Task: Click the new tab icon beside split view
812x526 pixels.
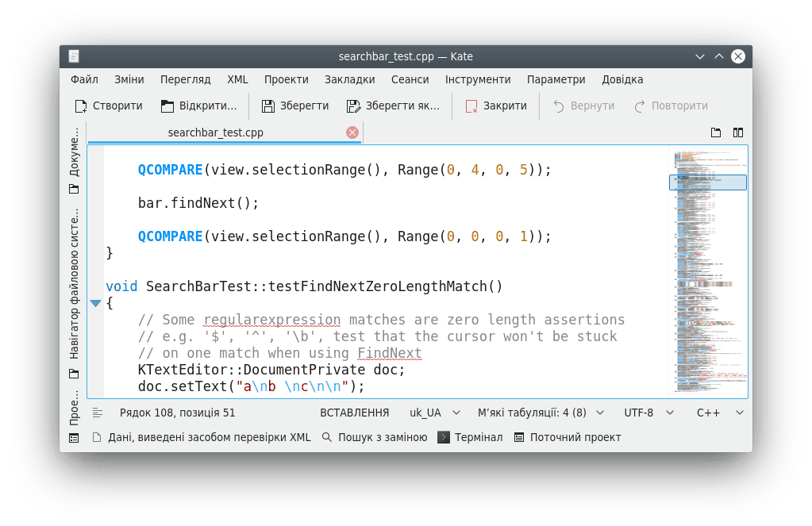Action: point(716,132)
